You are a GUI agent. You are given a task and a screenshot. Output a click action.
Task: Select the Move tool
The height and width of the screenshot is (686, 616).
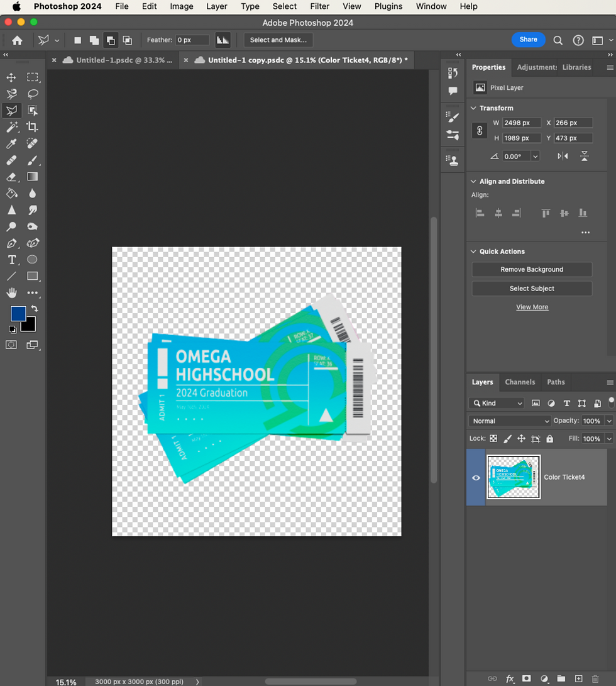coord(11,77)
